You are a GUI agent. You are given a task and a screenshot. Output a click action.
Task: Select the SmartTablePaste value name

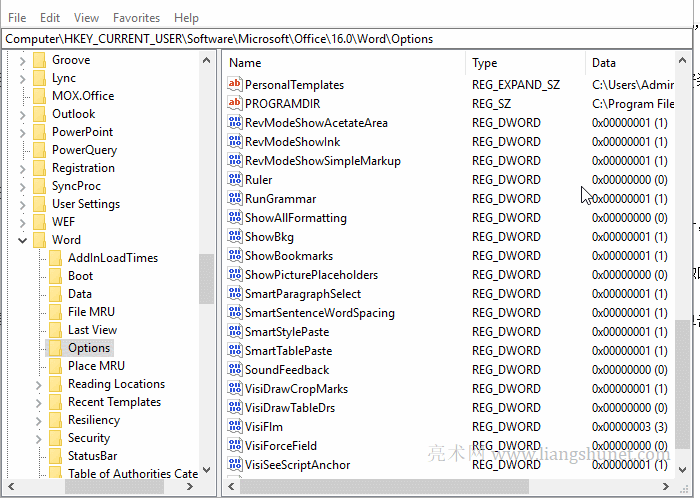coord(288,351)
